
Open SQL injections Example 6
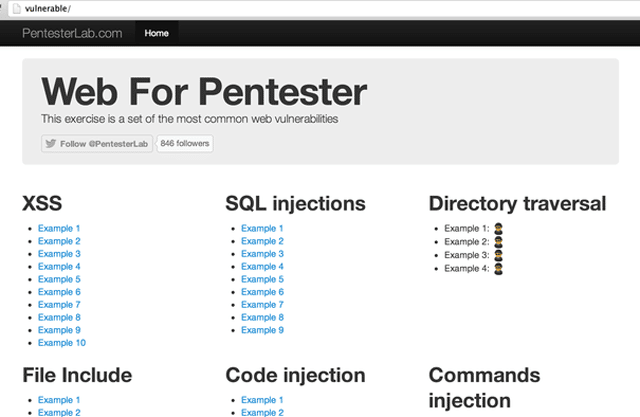(x=262, y=292)
